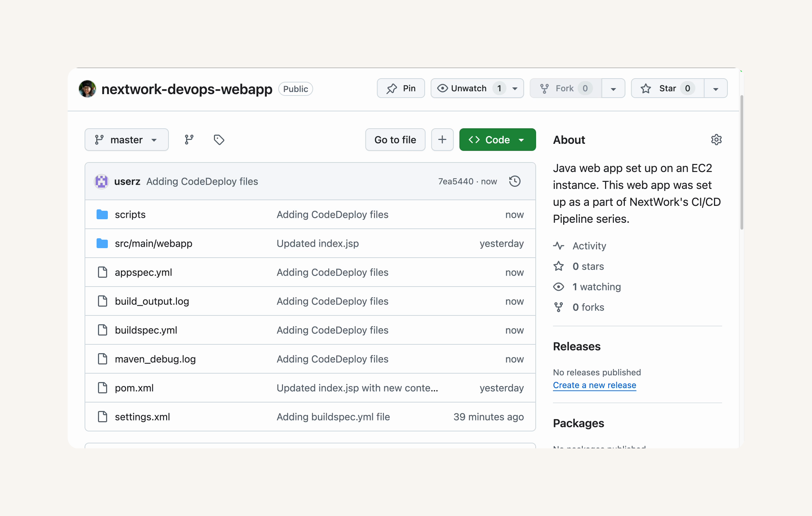Open Adding buildspec.yml file commit message
The image size is (812, 516).
(x=333, y=417)
